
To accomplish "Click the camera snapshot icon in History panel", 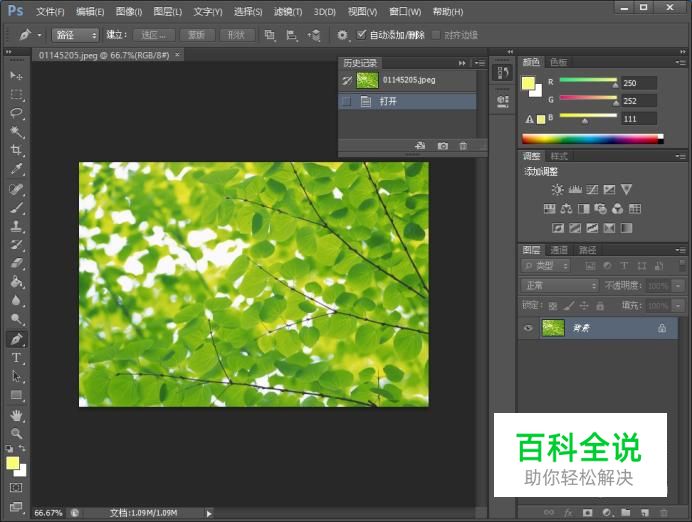I will [443, 146].
